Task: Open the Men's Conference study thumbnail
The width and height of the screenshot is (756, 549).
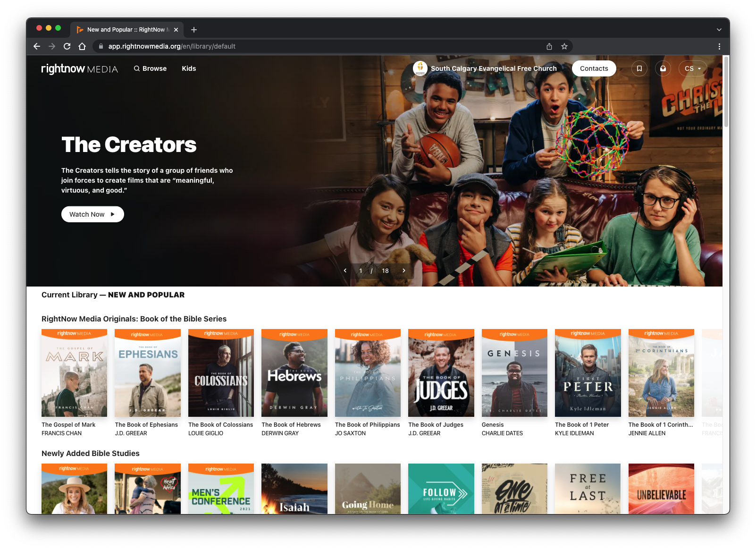Action: coord(221,489)
